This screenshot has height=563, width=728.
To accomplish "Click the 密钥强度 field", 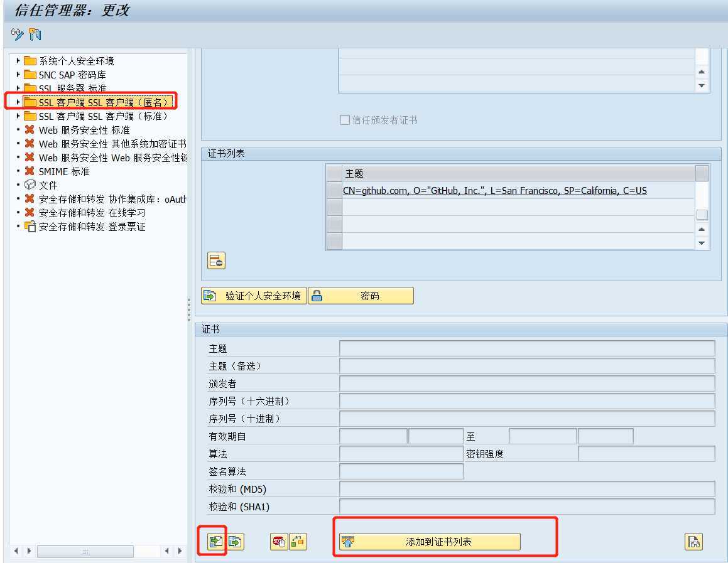I will click(x=646, y=454).
